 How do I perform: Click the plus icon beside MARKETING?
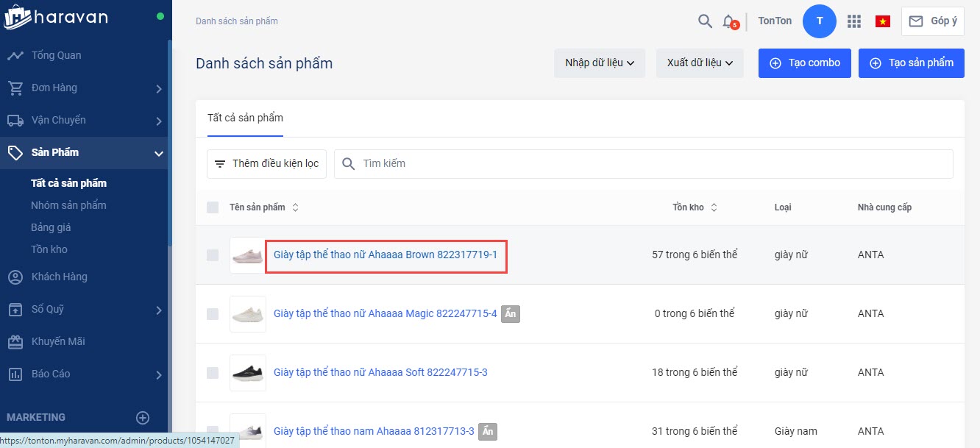143,418
